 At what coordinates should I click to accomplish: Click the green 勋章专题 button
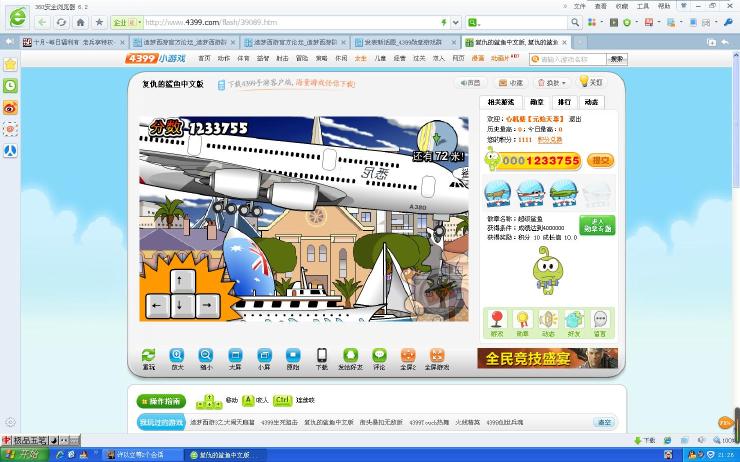click(597, 225)
